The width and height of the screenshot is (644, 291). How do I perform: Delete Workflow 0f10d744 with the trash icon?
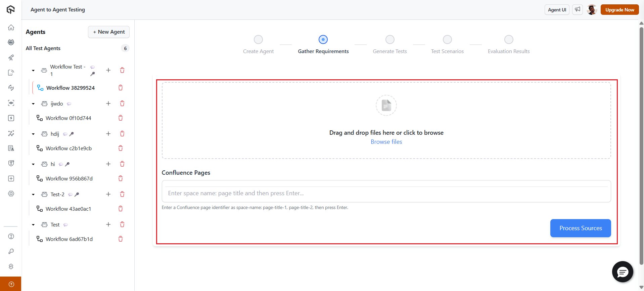pyautogui.click(x=121, y=118)
